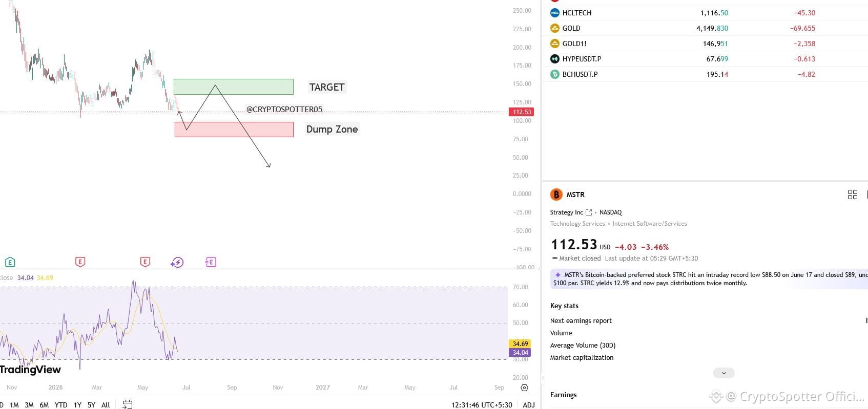Open the grid layout icon beside MSTR
Image resolution: width=868 pixels, height=409 pixels.
click(x=853, y=195)
